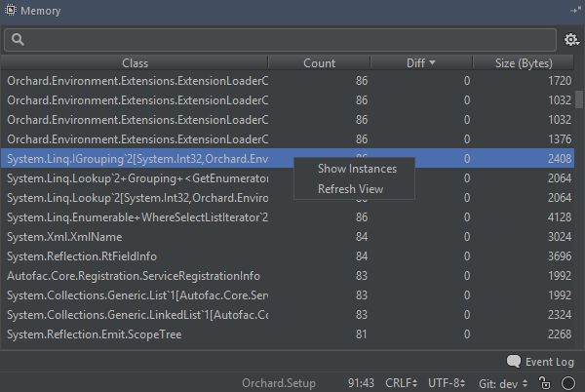Click the circular background tasks indicator
The image size is (585, 392).
tap(568, 382)
